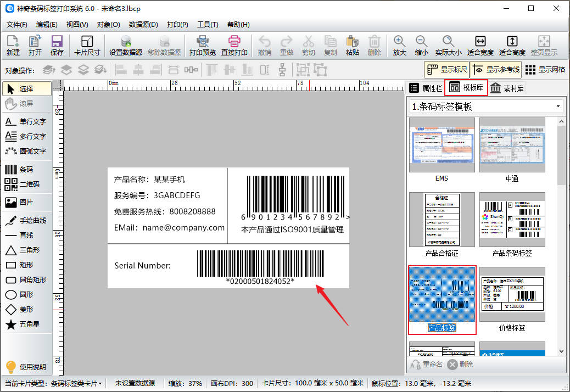Click the 保存 (Save) toolbar icon

tap(57, 46)
